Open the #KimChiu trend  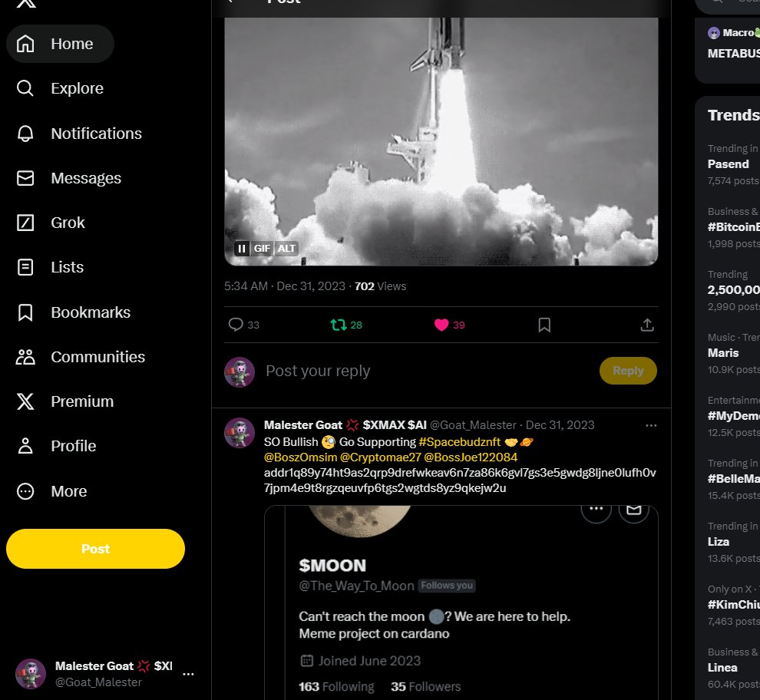[734, 605]
